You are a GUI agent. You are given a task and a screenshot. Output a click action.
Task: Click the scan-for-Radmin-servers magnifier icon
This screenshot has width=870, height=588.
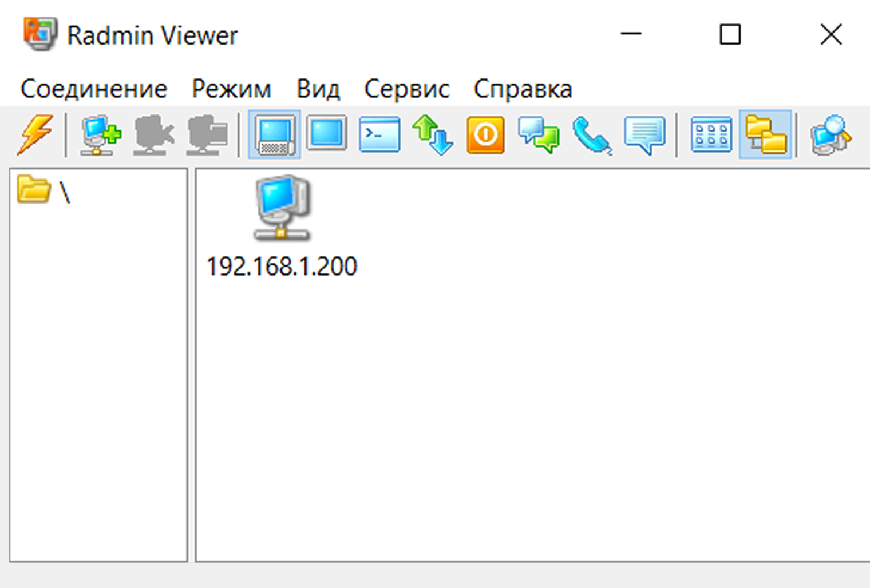pos(831,135)
